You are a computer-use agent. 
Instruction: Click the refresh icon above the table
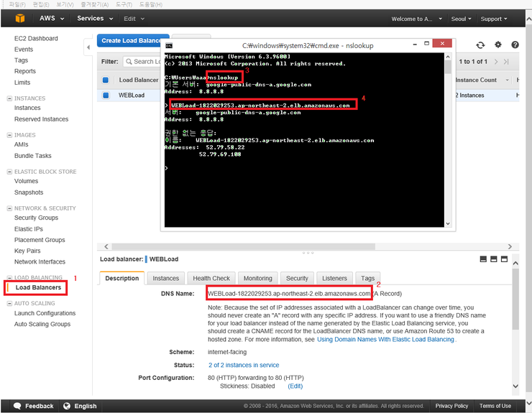480,45
